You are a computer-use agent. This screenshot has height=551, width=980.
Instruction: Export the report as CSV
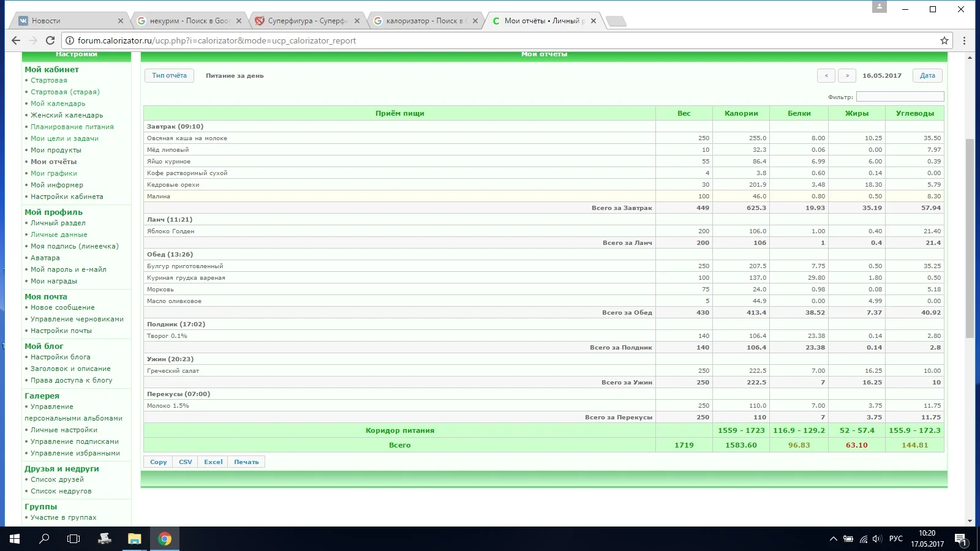coord(186,462)
